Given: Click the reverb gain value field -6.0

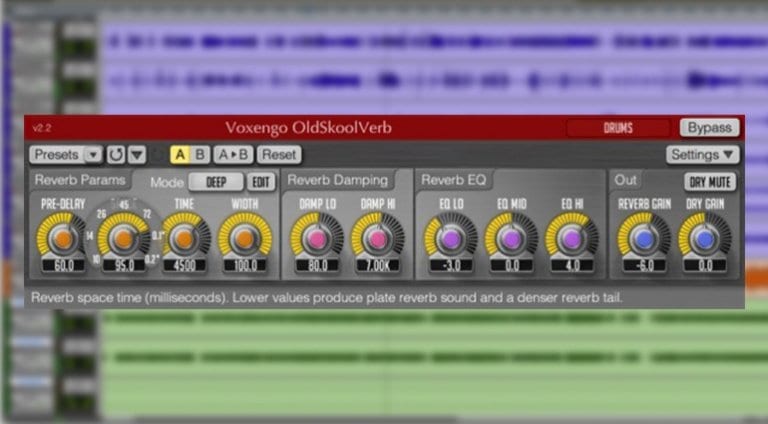Looking at the screenshot, I should [x=645, y=265].
